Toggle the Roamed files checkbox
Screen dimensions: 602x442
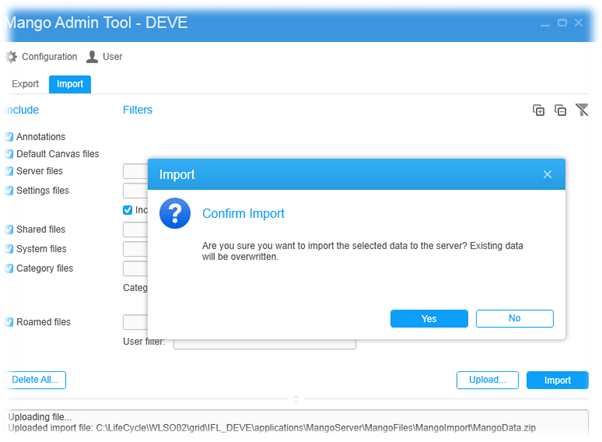pyautogui.click(x=9, y=322)
